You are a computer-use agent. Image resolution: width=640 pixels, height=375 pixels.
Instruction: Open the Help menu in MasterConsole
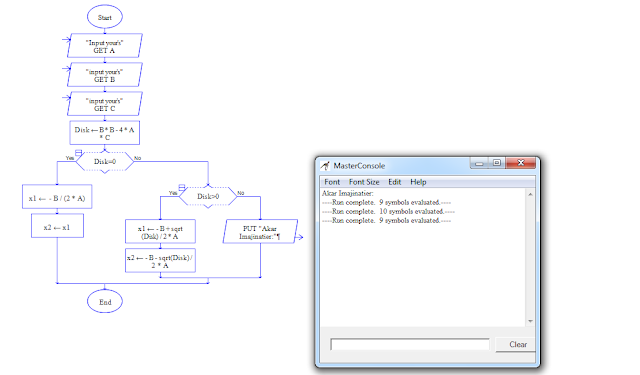click(418, 182)
